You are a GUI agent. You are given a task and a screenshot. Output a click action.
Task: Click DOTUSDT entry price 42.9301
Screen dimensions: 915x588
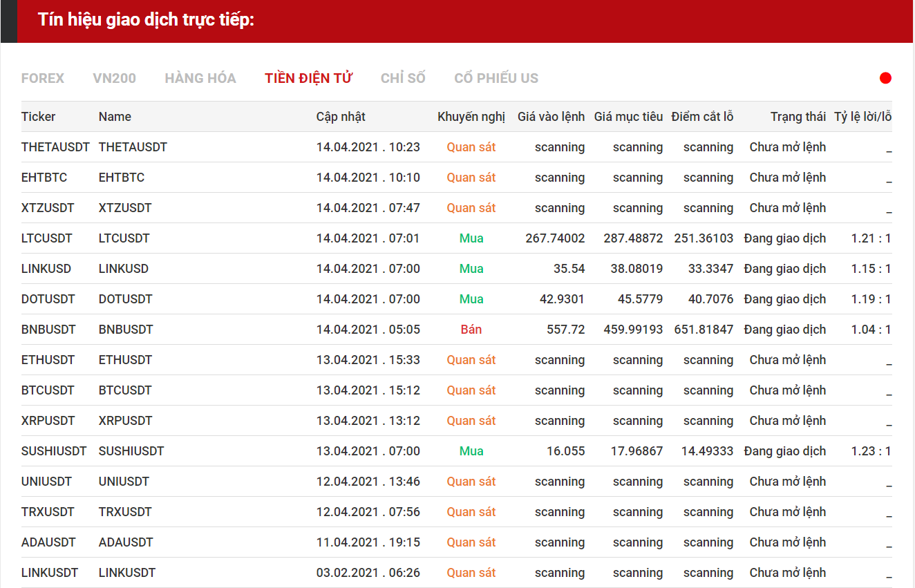click(x=562, y=299)
